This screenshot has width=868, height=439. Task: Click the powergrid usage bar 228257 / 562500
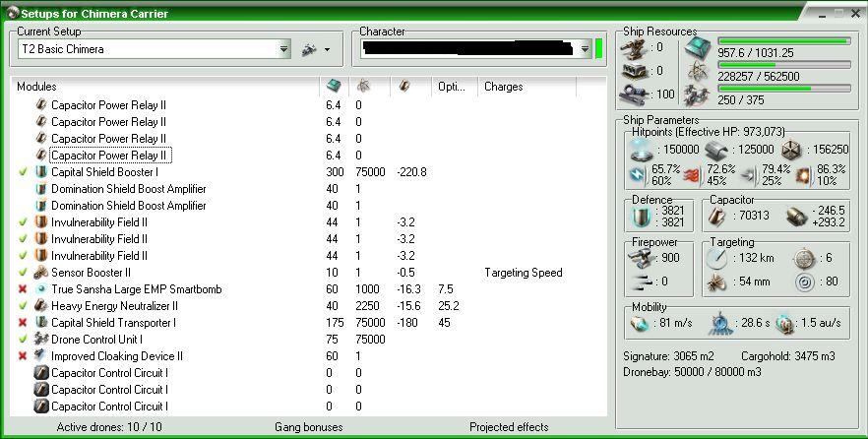783,65
